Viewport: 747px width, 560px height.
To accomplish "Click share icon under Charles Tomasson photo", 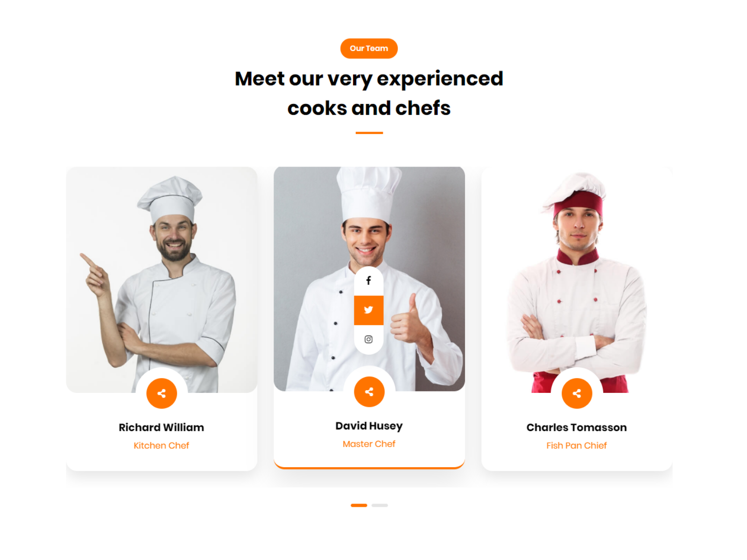I will [577, 393].
